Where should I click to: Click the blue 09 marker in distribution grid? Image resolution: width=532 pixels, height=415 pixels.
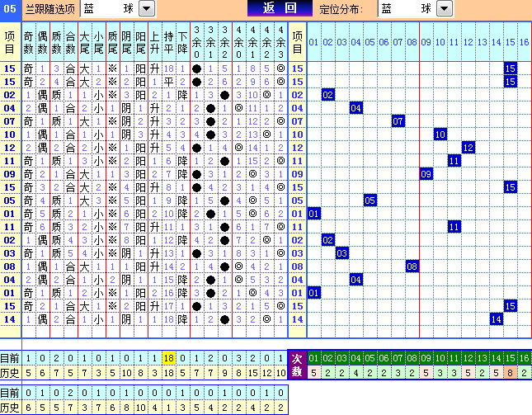pyautogui.click(x=426, y=174)
